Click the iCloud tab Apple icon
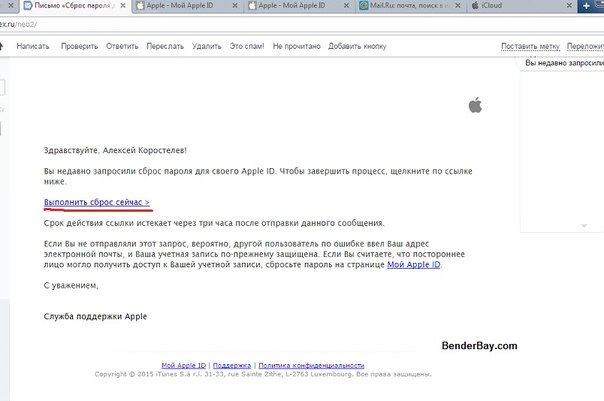Viewport: 604px width, 401px height. 472,6
